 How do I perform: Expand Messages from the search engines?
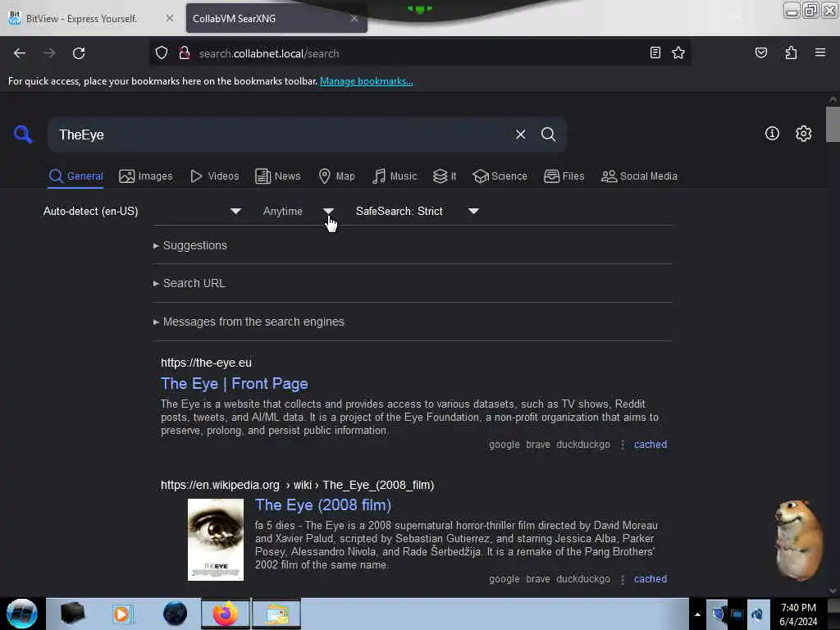249,322
